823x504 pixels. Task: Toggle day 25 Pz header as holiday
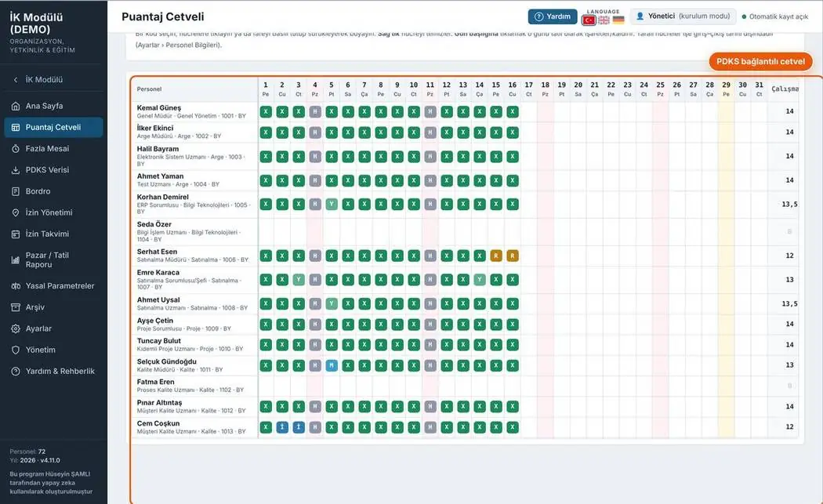point(660,89)
